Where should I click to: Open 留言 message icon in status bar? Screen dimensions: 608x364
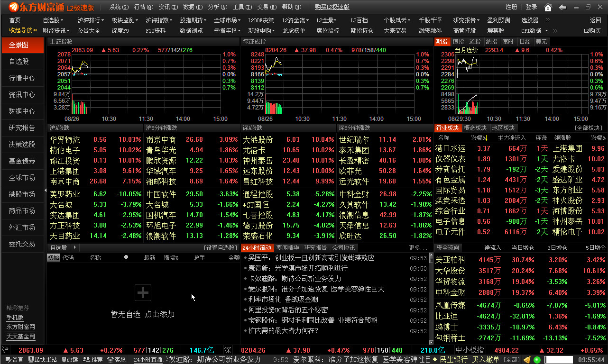click(x=13, y=360)
